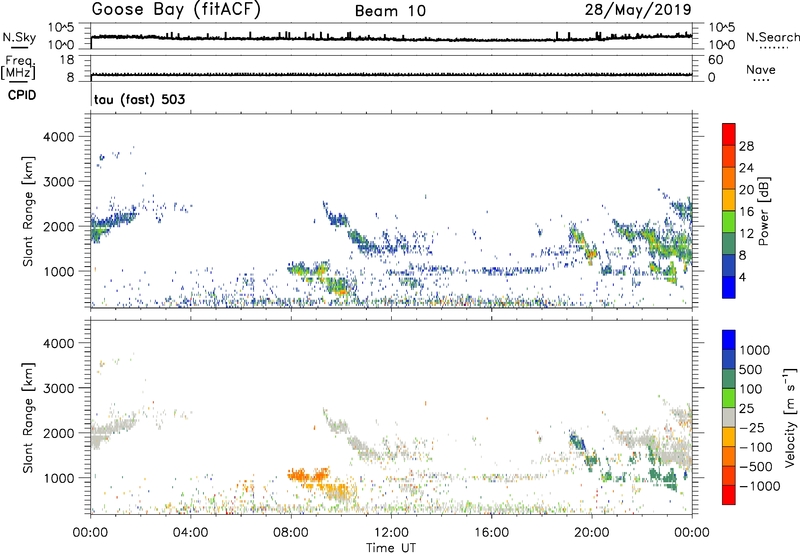Screen dimensions: 800x554
Task: Click the 'N.Search' legend label
Action: click(x=772, y=37)
